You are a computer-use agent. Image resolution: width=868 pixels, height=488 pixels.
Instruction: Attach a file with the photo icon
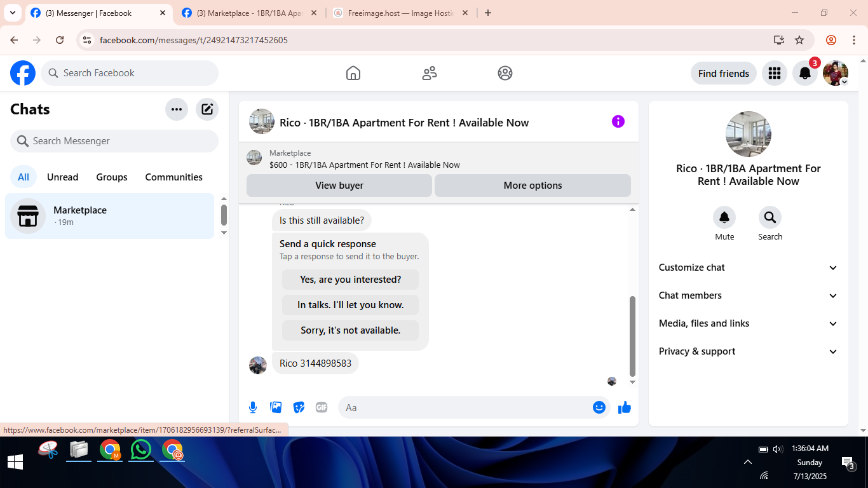pos(276,407)
